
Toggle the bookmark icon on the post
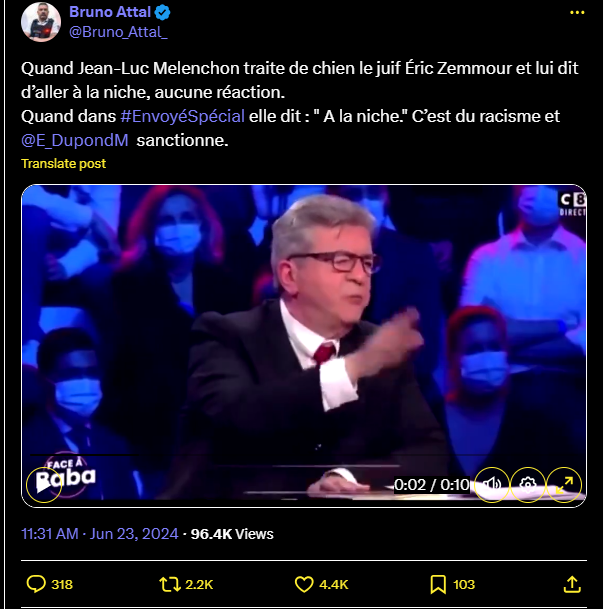click(438, 584)
